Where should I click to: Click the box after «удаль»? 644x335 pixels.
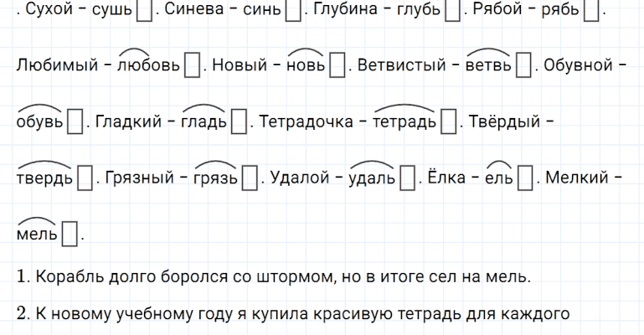click(408, 178)
